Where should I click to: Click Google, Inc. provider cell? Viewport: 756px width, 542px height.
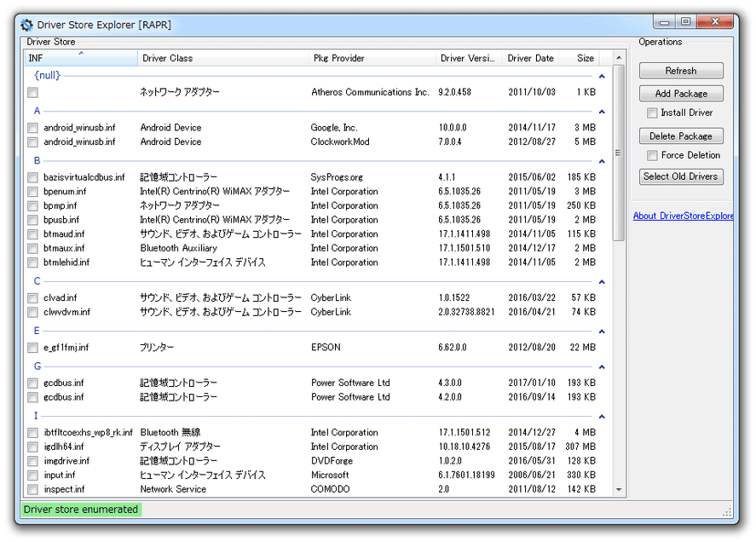tap(333, 128)
